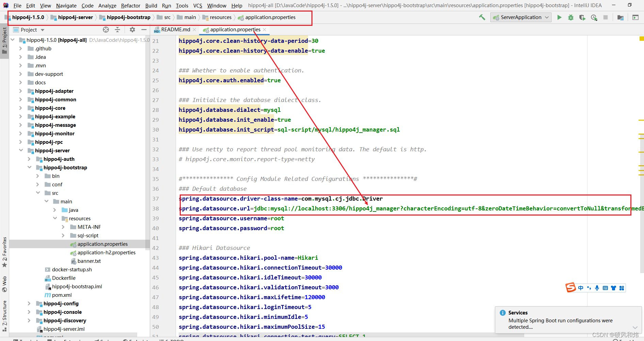This screenshot has width=644, height=341.
Task: Click the Collapse All icon in Project panel
Action: [117, 30]
